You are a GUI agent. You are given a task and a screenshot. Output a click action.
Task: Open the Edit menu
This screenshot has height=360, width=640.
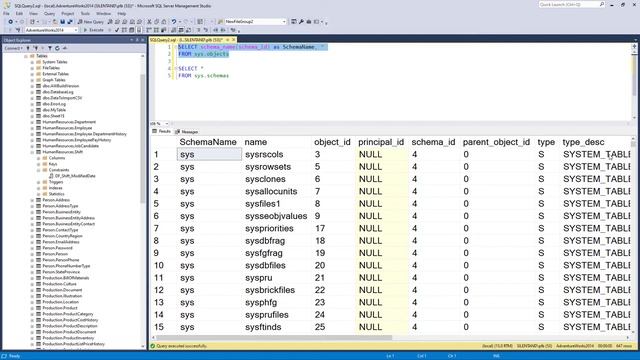point(19,13)
